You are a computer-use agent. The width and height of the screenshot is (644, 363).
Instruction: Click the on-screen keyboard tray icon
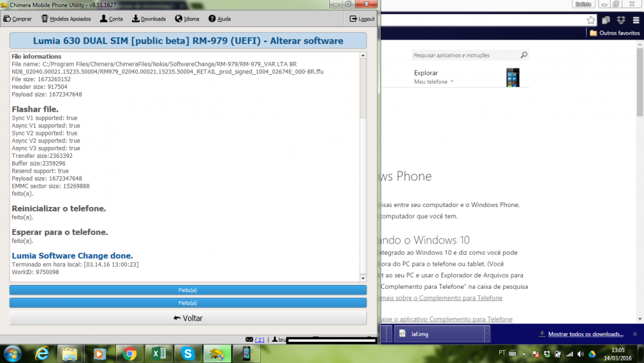point(513,353)
